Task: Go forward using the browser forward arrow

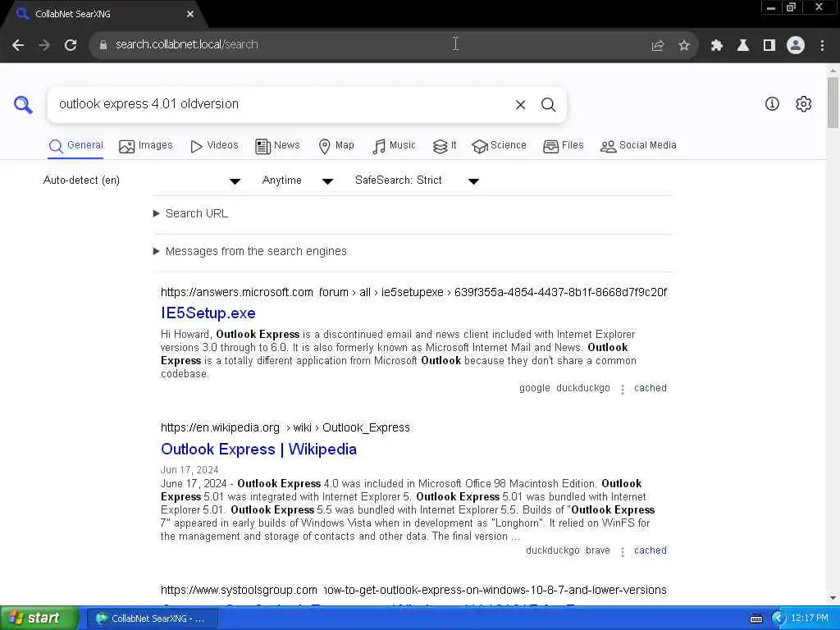Action: [x=44, y=45]
